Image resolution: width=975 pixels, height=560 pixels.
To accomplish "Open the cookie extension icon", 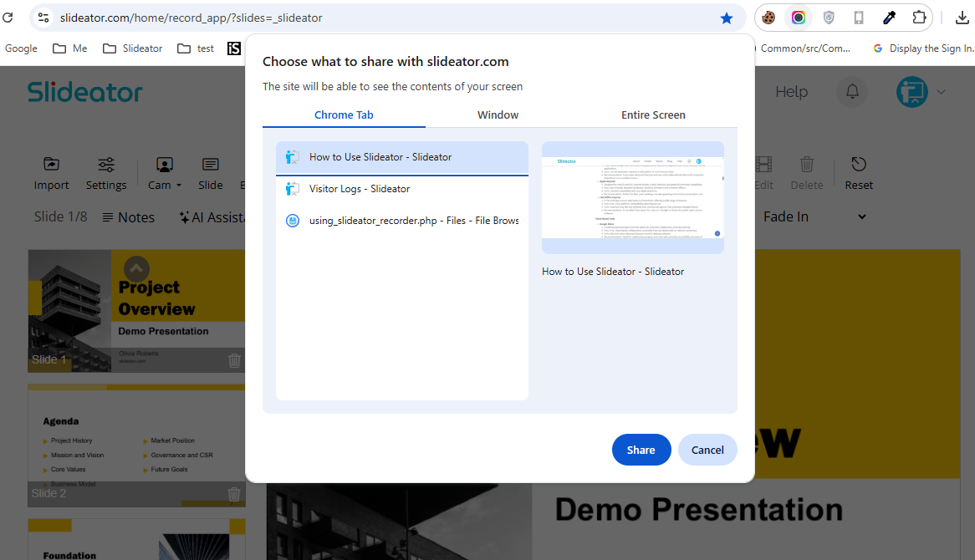I will pyautogui.click(x=768, y=18).
